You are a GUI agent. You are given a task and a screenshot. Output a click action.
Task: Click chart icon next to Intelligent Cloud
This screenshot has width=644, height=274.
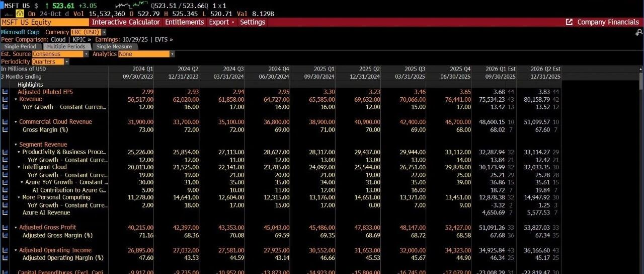coord(5,167)
